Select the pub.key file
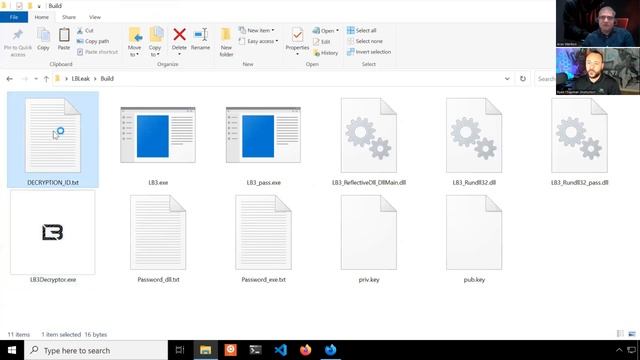Viewport: 640px width, 360px height. coord(474,239)
